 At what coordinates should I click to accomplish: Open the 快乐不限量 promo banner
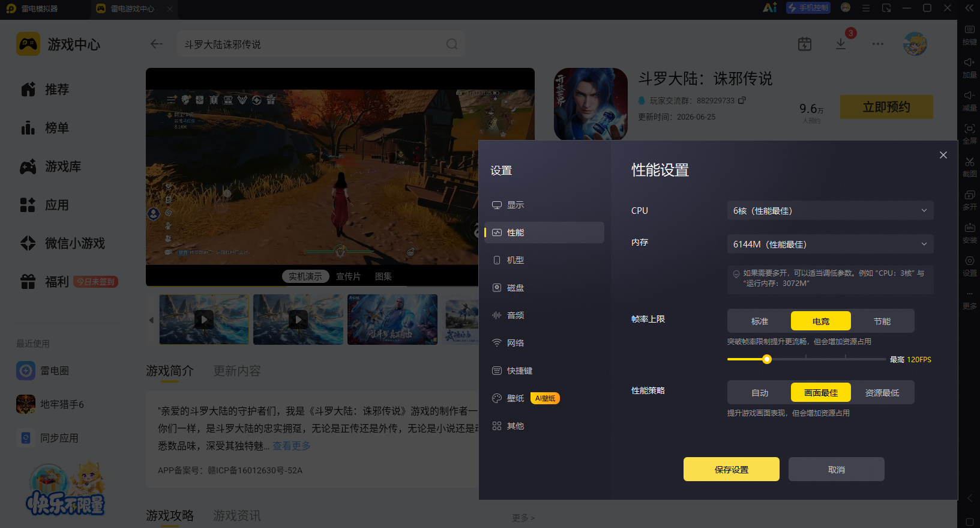tap(65, 488)
